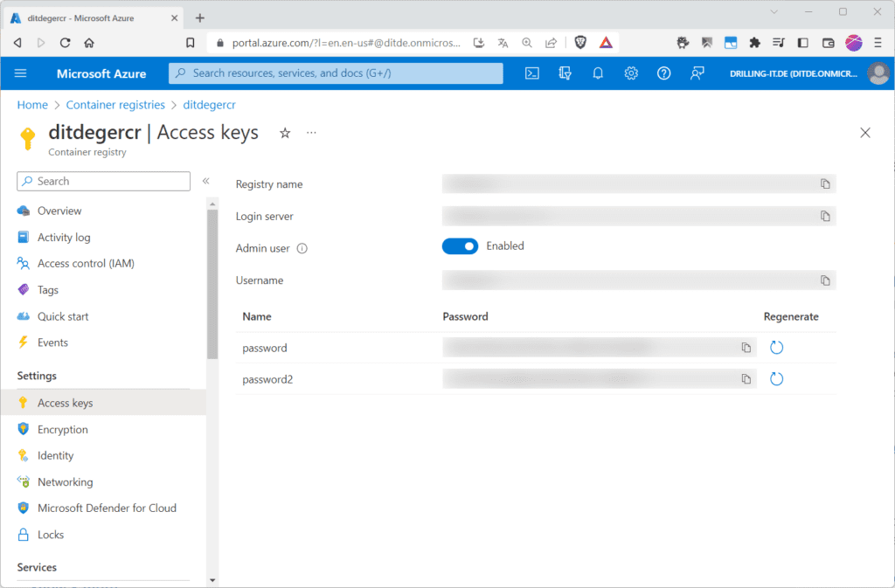The height and width of the screenshot is (588, 895).
Task: Copy the Username value
Action: [825, 280]
